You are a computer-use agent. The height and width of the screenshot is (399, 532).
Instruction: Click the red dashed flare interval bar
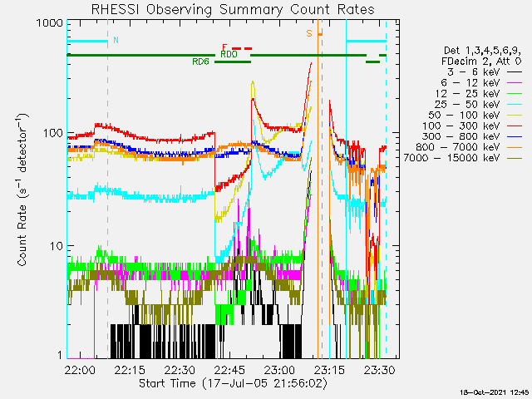[242, 49]
